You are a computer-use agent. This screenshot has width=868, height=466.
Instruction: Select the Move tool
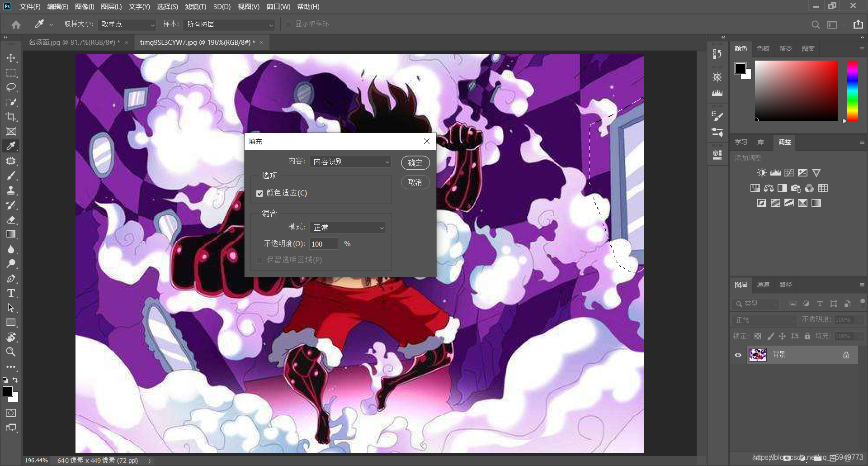coord(11,58)
